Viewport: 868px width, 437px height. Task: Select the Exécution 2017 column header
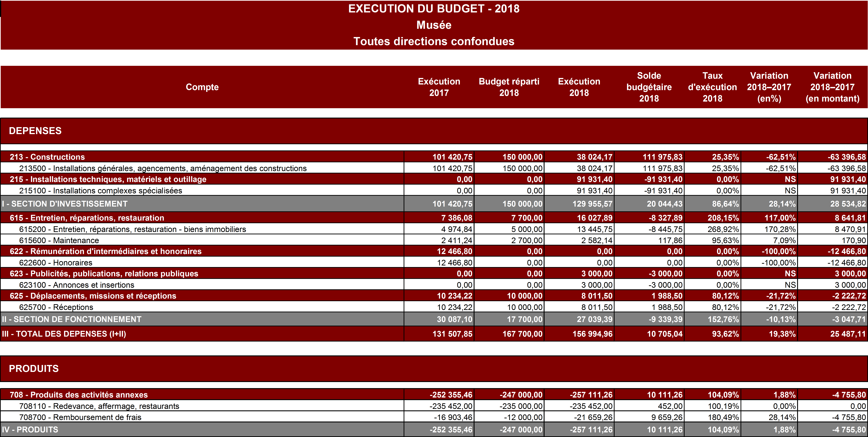(x=439, y=87)
